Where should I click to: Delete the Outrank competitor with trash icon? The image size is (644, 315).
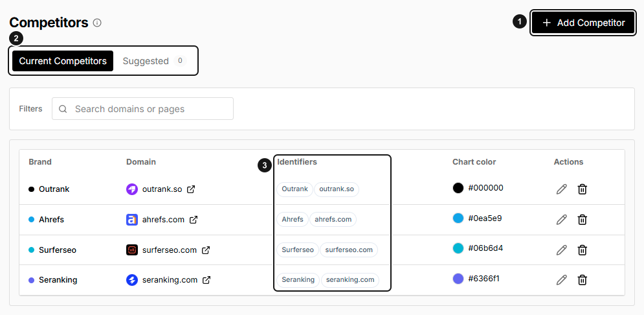pyautogui.click(x=582, y=189)
